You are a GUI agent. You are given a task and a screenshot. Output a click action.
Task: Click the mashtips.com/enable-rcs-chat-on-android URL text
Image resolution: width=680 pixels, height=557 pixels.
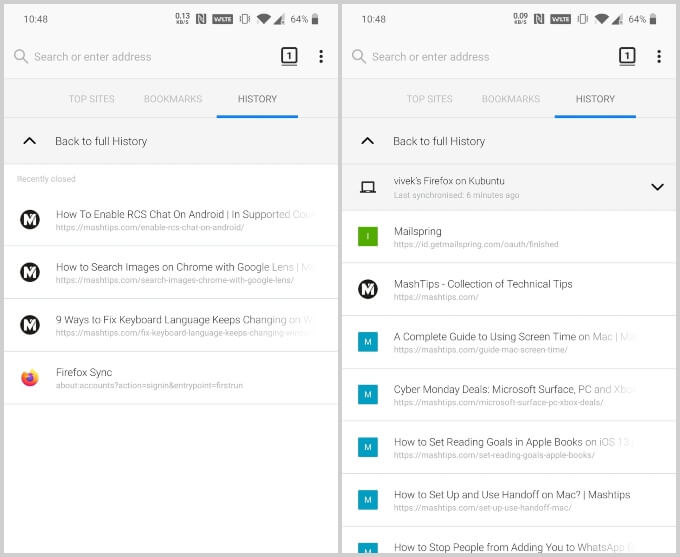tap(150, 227)
